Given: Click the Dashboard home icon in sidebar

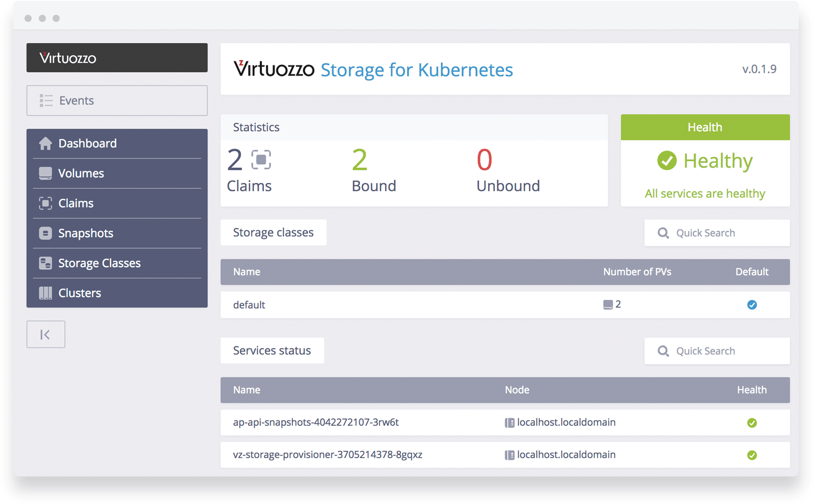Looking at the screenshot, I should [x=45, y=143].
